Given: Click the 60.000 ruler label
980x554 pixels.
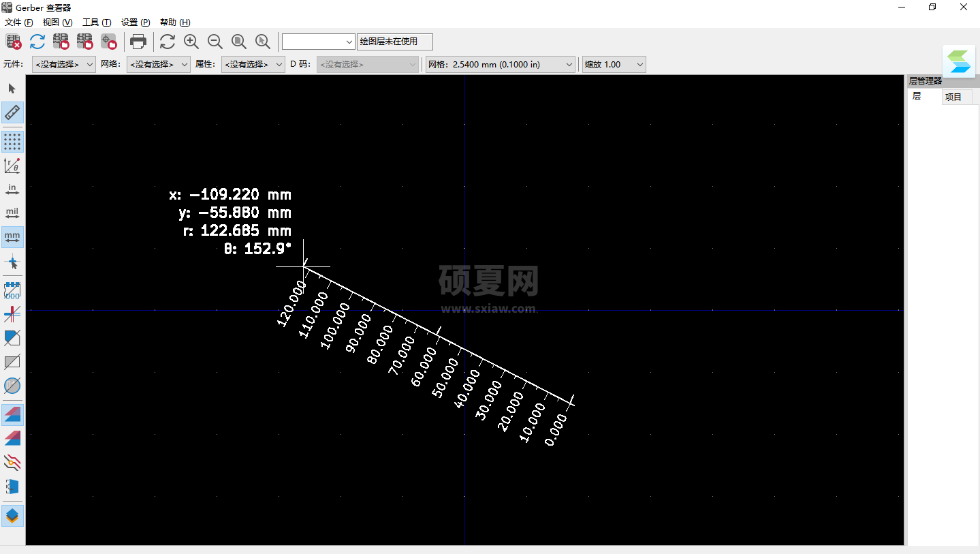Looking at the screenshot, I should coord(425,367).
